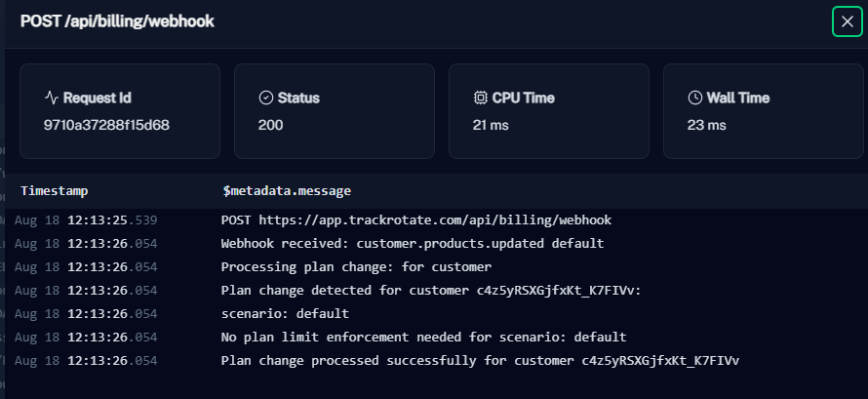The height and width of the screenshot is (399, 868).
Task: Select the scenario: default log row
Action: [285, 313]
